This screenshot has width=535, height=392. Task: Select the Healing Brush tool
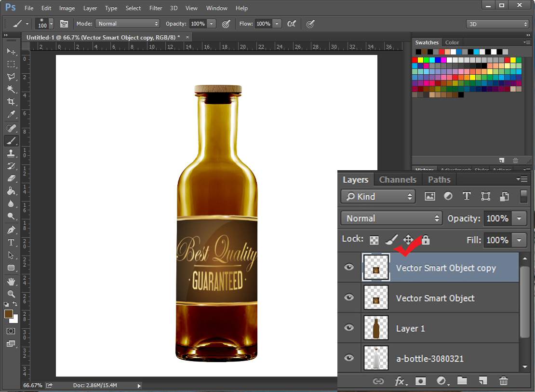11,128
